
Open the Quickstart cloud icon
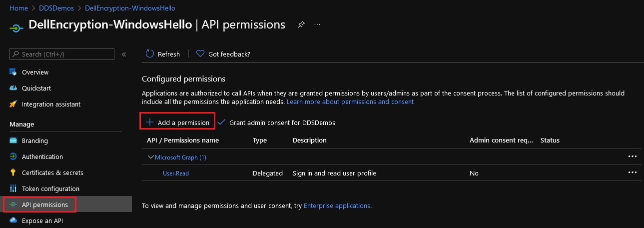[x=13, y=88]
